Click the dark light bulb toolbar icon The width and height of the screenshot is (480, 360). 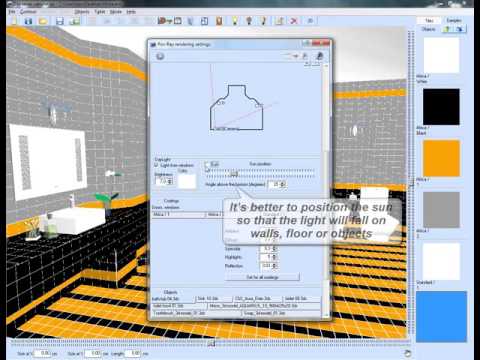(x=249, y=21)
